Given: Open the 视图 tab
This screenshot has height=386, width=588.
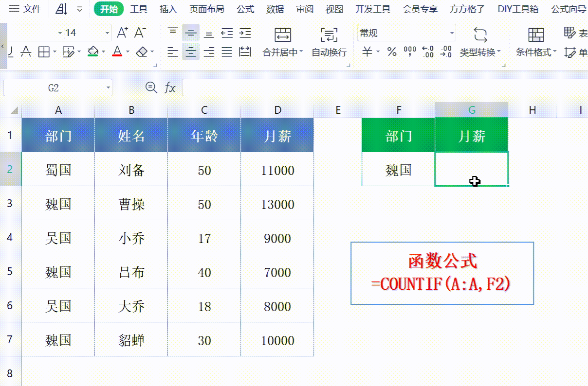Looking at the screenshot, I should 334,9.
